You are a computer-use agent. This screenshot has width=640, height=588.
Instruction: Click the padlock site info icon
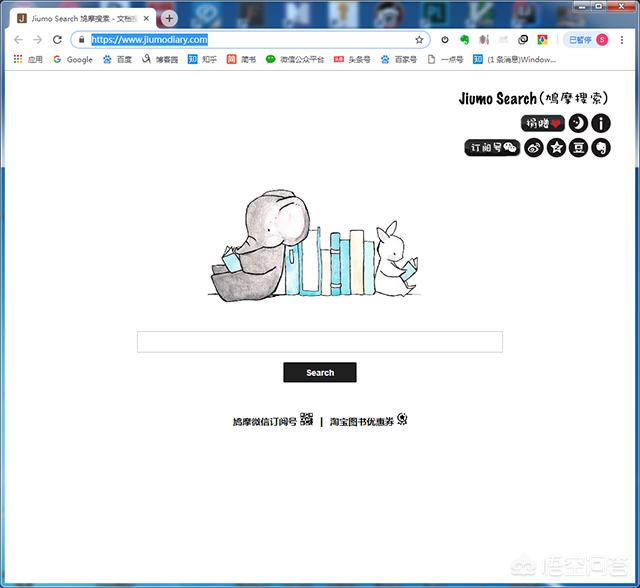[x=82, y=40]
